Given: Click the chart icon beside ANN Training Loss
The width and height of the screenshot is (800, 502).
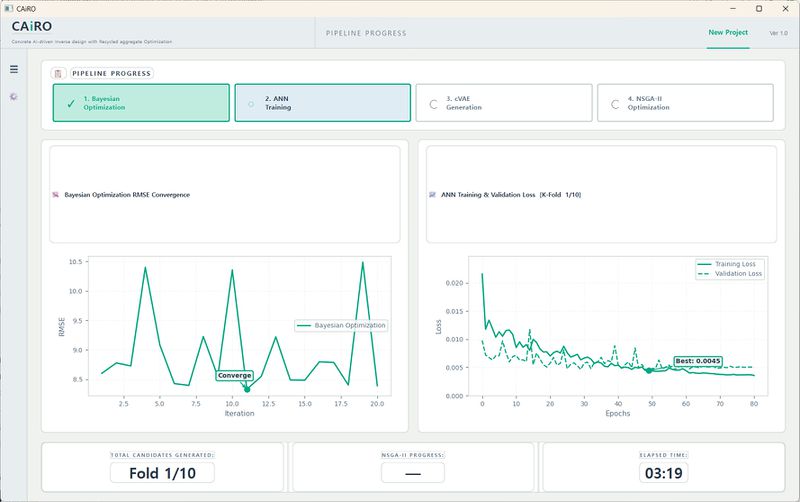Looking at the screenshot, I should [x=432, y=195].
